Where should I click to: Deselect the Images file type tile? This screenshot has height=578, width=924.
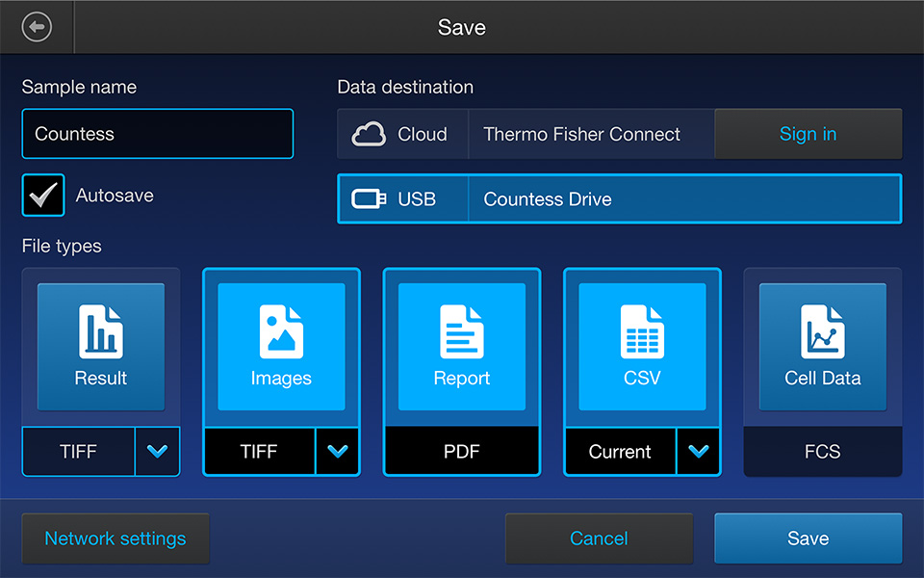(x=281, y=347)
